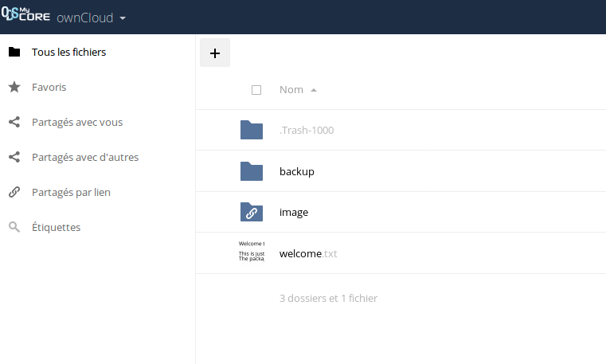Click the Partagés avec vous share icon
This screenshot has width=606, height=364.
point(14,123)
